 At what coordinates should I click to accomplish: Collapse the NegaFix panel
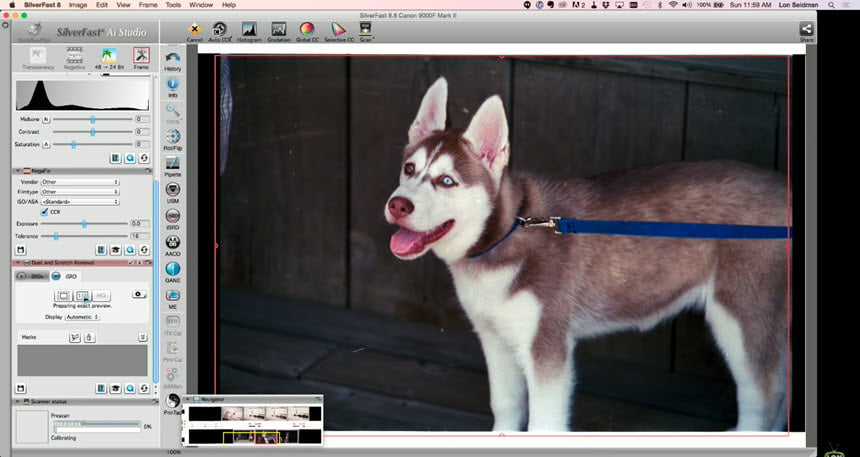click(x=18, y=171)
